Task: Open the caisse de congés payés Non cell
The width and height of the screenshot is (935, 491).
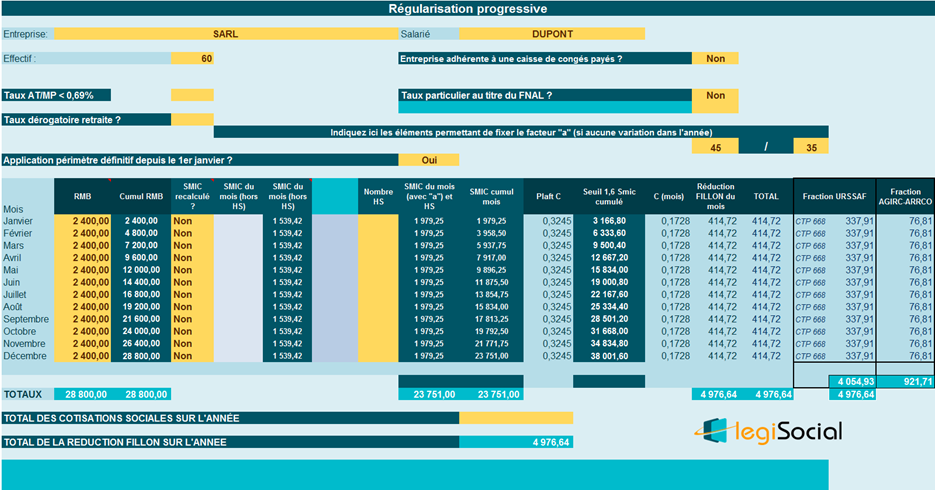Action: (x=715, y=58)
